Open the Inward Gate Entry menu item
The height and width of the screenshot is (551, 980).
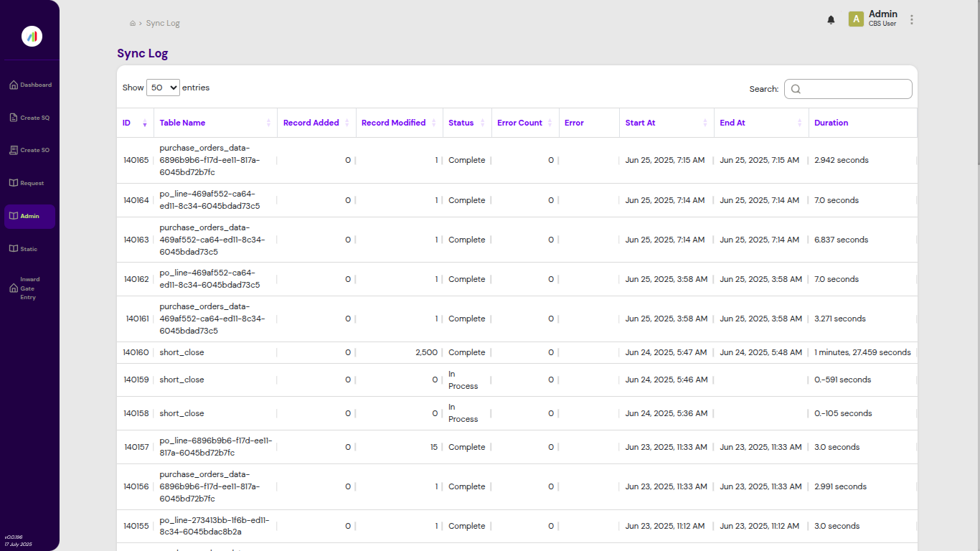pyautogui.click(x=30, y=288)
